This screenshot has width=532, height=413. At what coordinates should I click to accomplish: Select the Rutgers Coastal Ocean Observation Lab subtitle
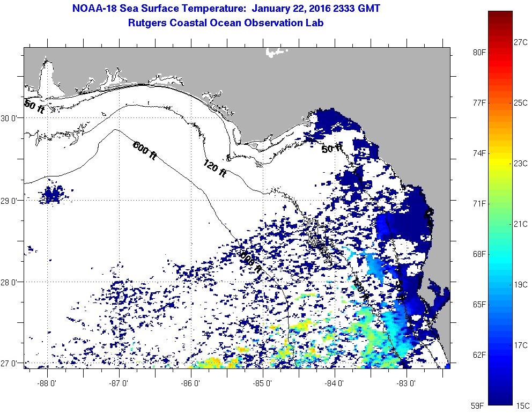226,23
